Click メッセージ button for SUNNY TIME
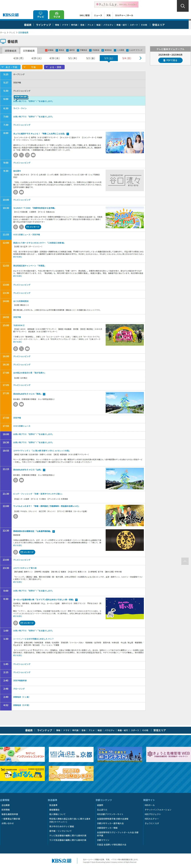Screen dimensions: 191x868 33,227
